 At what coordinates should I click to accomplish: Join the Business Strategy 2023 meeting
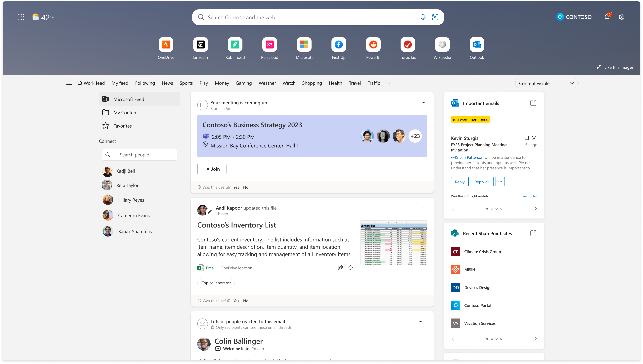[x=212, y=169]
